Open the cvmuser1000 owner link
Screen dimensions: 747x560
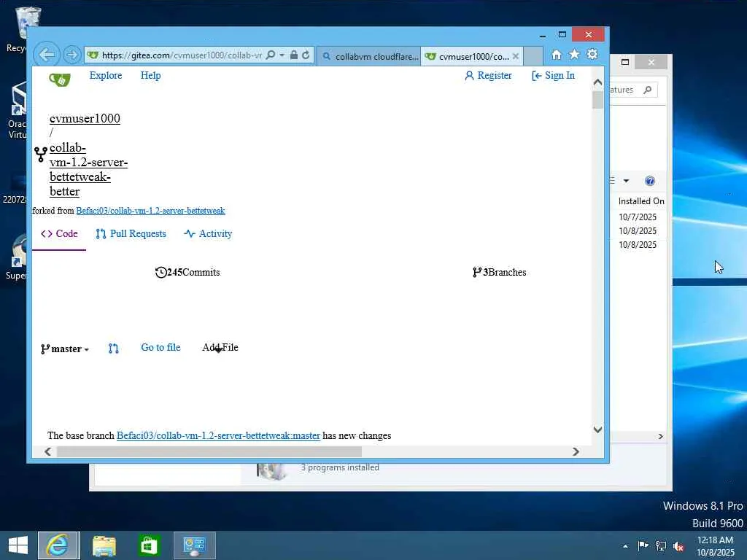pyautogui.click(x=85, y=118)
